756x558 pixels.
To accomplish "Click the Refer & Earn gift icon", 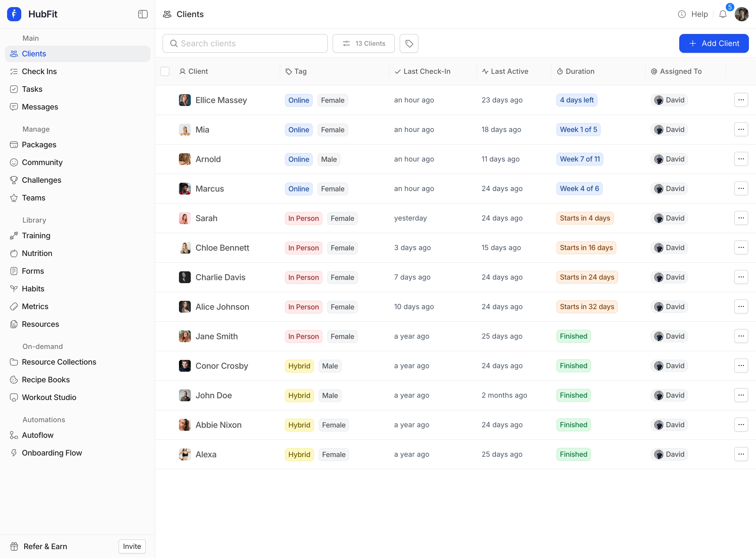I will pos(14,546).
